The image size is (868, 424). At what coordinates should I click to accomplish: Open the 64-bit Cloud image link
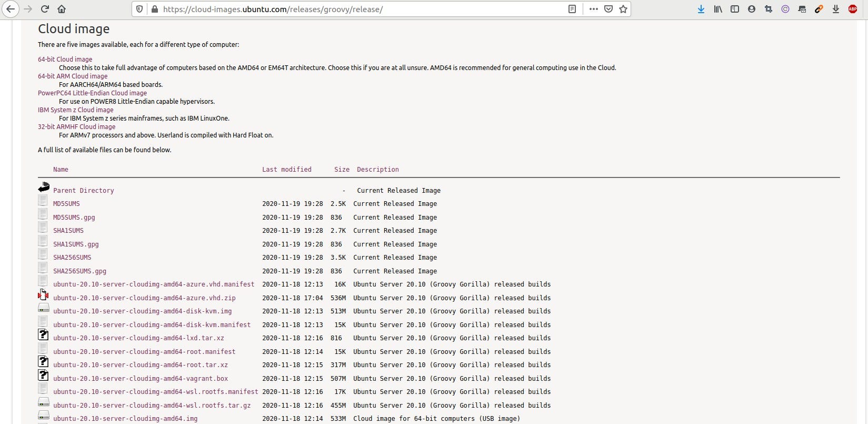coord(65,60)
